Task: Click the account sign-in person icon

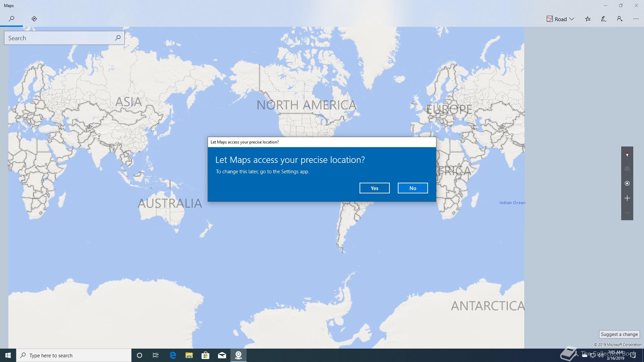Action: point(620,19)
